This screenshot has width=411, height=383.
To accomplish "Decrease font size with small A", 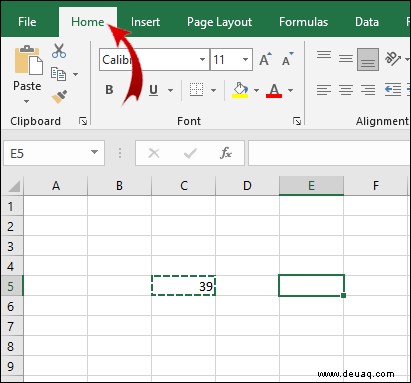I will 287,59.
